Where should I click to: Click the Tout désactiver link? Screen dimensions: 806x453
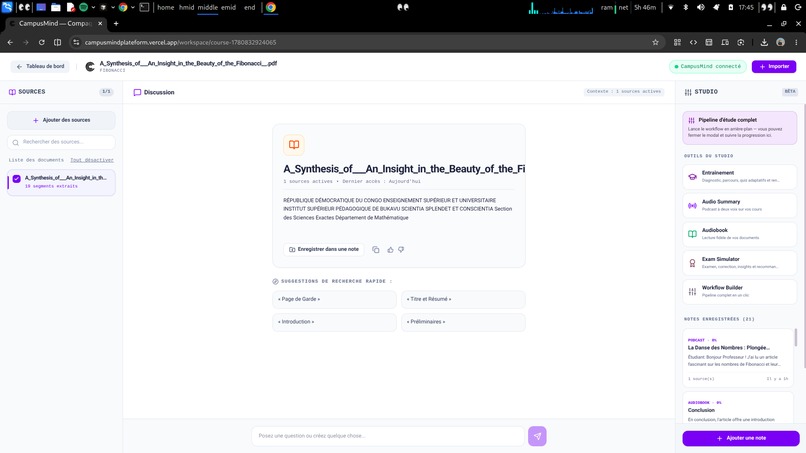[x=92, y=160]
